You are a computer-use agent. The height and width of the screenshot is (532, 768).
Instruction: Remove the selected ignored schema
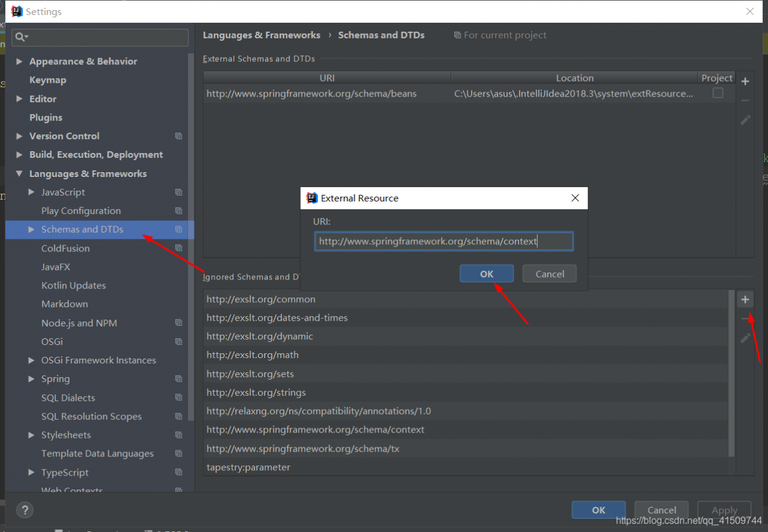coord(745,318)
